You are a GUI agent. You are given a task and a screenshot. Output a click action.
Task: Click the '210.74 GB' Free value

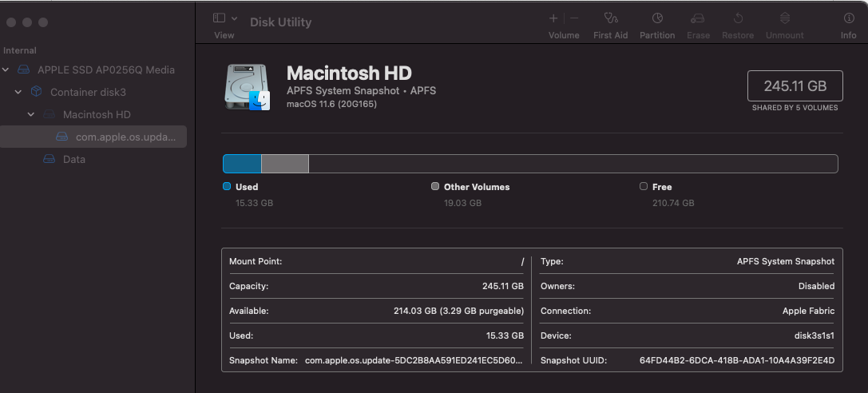click(673, 203)
